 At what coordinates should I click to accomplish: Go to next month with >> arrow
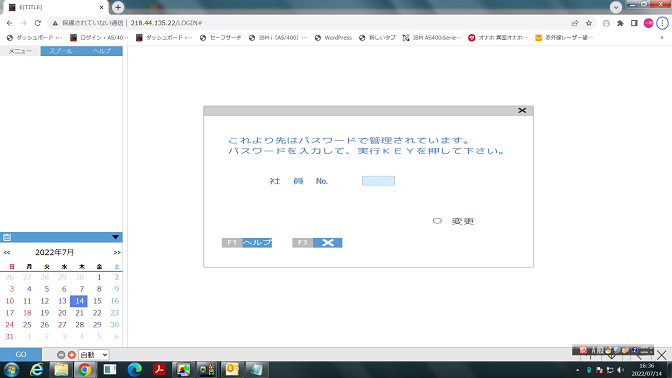117,252
